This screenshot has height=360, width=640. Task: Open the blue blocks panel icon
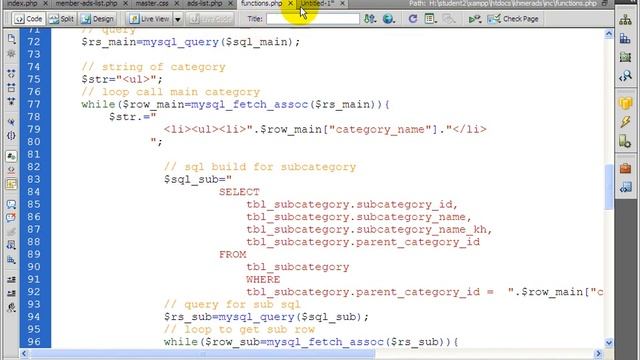click(625, 39)
